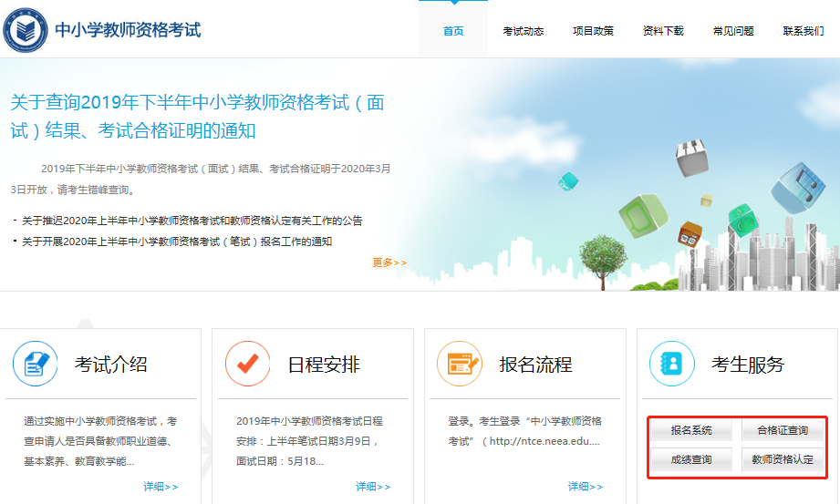840x504 pixels.
Task: Open 项目政策 navigation item
Action: [593, 31]
